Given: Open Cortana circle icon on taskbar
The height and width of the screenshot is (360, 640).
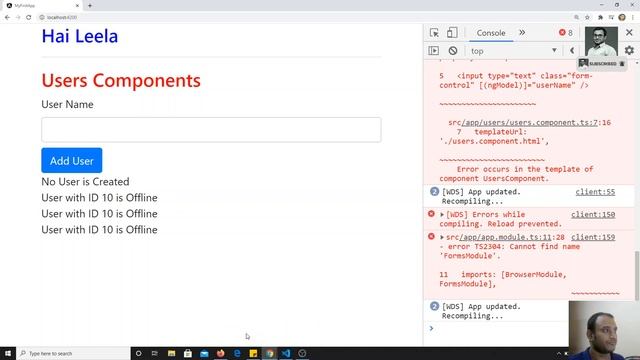Looking at the screenshot, I should click(x=138, y=353).
